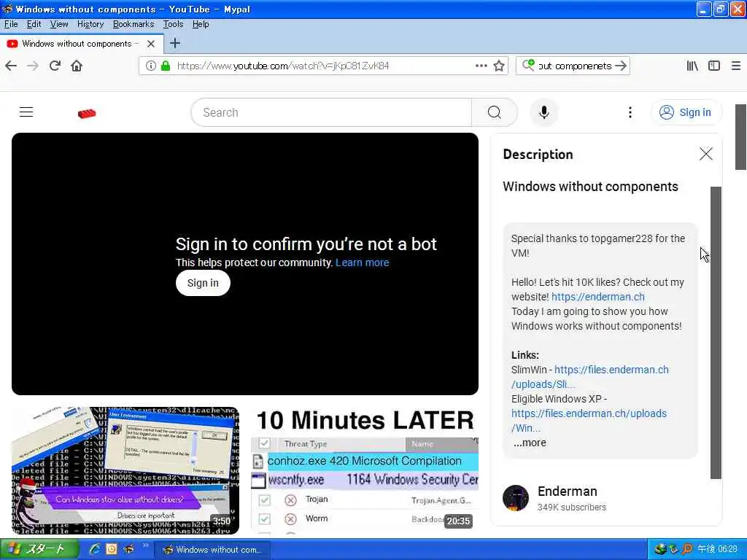747x560 pixels.
Task: Close the Description panel
Action: coord(706,154)
